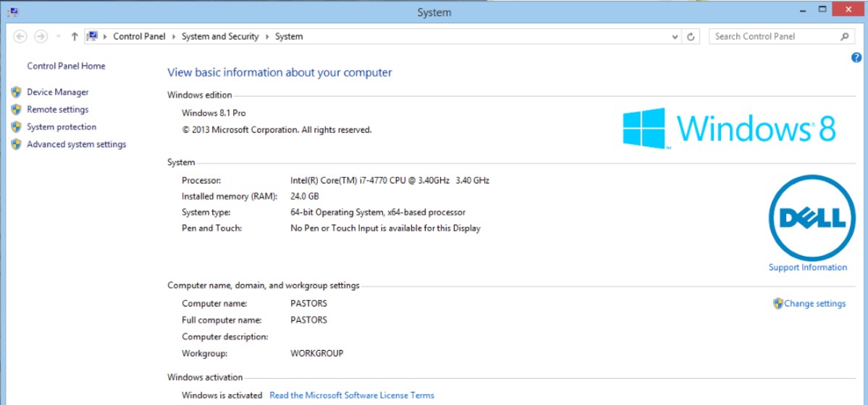Click 'Windows is activated' text

point(222,395)
